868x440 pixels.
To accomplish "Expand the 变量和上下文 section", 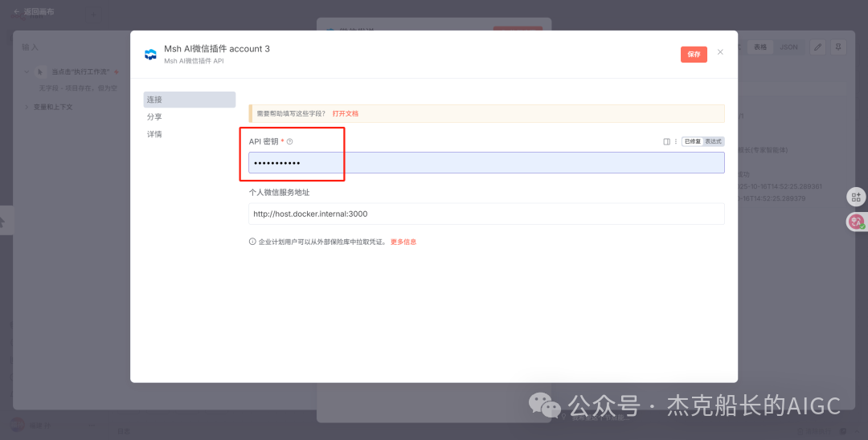I will coord(27,107).
